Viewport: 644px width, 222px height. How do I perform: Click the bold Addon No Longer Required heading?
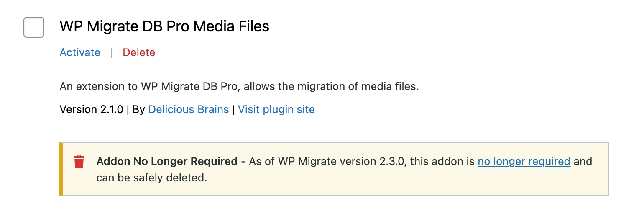pos(167,161)
